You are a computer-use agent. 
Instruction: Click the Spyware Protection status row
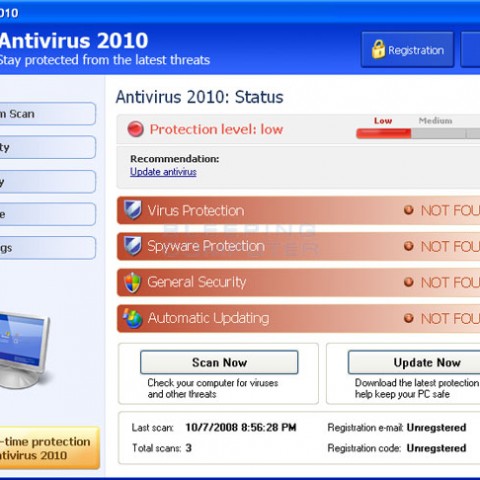[299, 246]
